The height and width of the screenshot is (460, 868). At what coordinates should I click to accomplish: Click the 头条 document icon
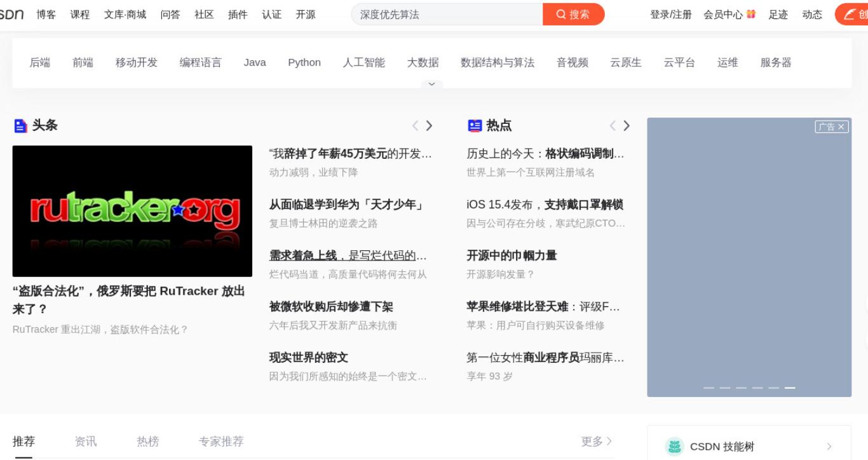tap(20, 126)
